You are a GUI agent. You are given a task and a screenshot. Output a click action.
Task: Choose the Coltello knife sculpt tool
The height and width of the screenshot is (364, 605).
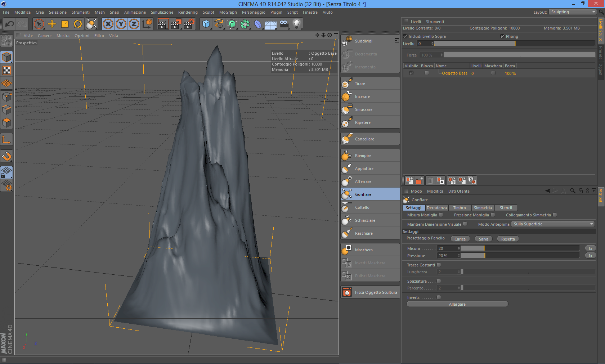tap(370, 207)
